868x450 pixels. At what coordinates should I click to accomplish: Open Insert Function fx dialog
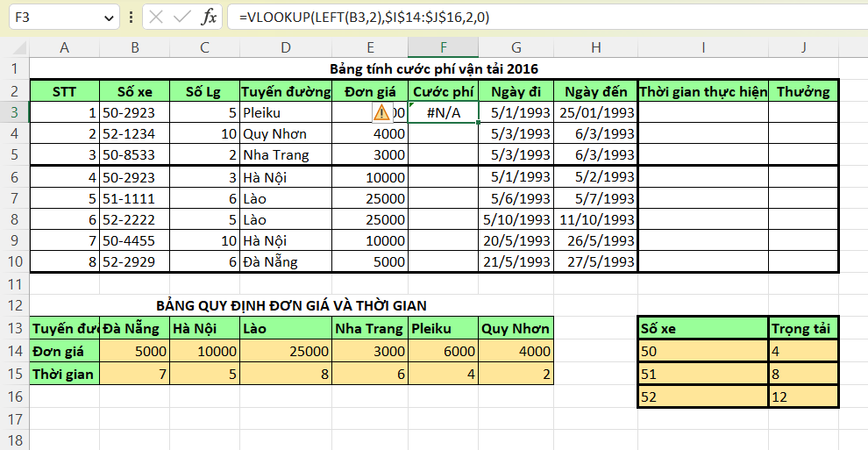(209, 18)
